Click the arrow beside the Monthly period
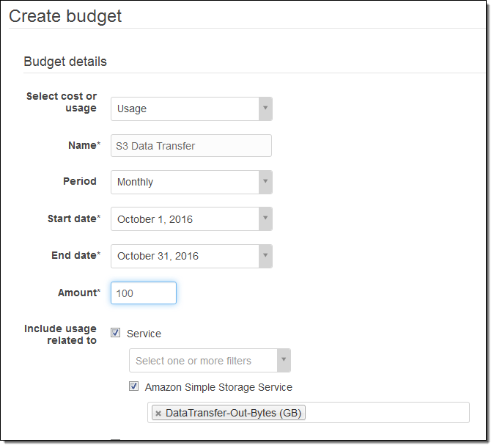 tap(265, 182)
